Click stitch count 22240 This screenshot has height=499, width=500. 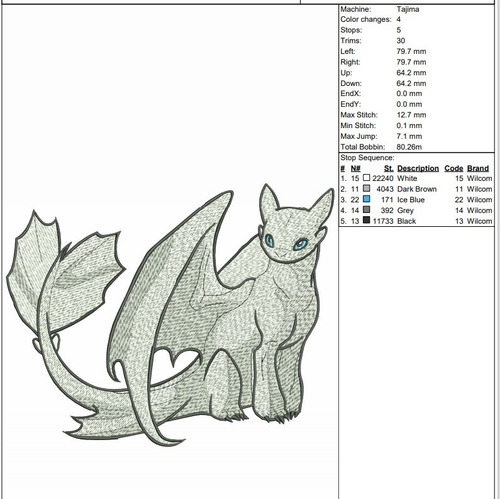coord(383,178)
